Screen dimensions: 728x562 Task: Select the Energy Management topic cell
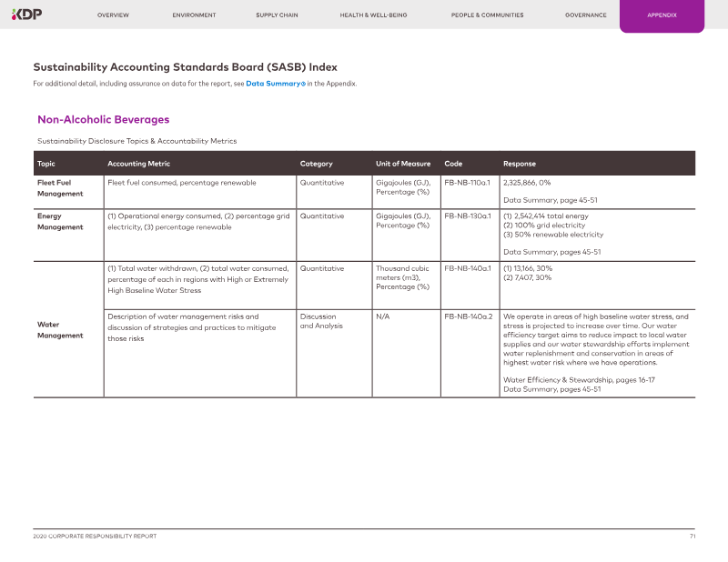(60, 222)
